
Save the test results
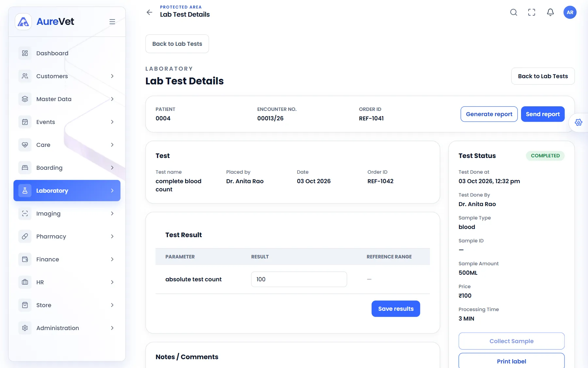coord(396,309)
